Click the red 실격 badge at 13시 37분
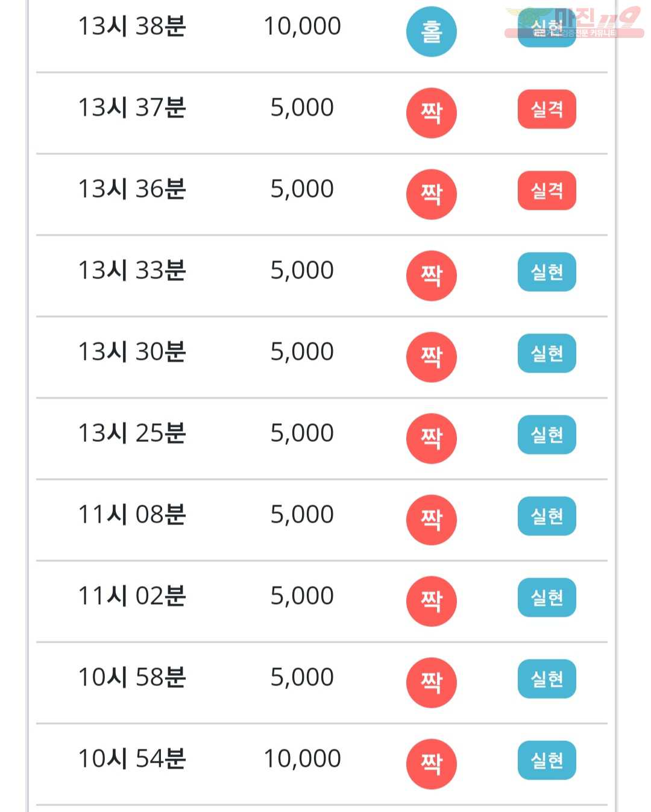This screenshot has width=651, height=812. [547, 109]
